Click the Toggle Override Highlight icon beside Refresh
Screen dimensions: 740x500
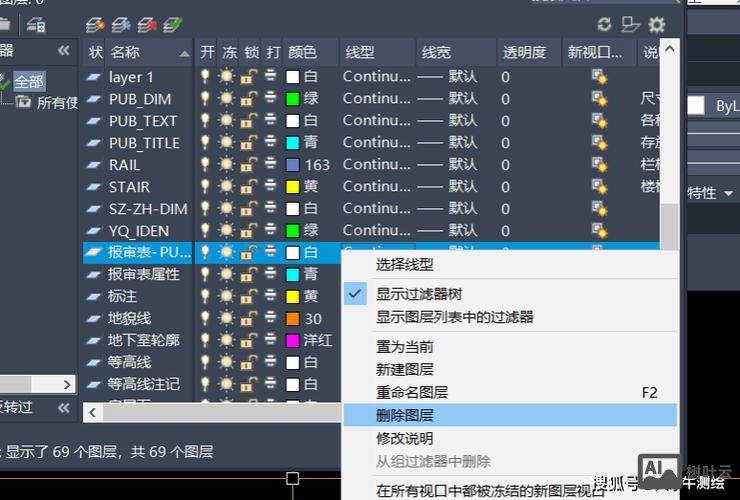(x=630, y=24)
